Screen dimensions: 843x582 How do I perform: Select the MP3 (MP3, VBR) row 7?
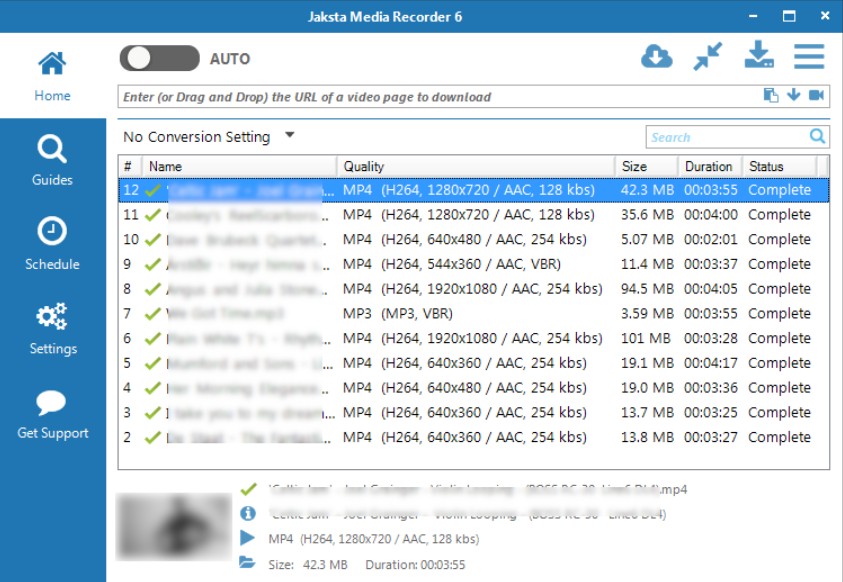pos(474,314)
